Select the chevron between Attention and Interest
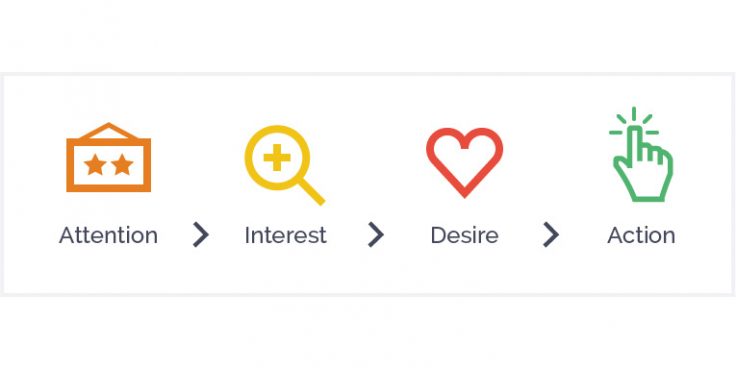This screenshot has height=368, width=736. (200, 234)
